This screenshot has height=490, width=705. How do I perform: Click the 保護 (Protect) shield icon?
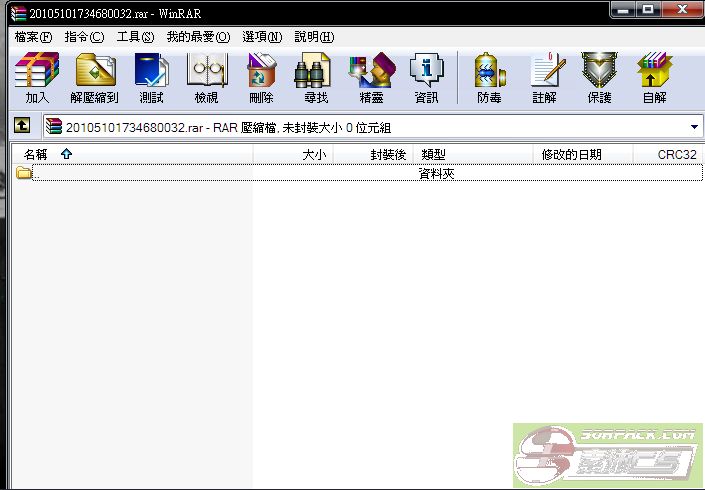click(599, 78)
